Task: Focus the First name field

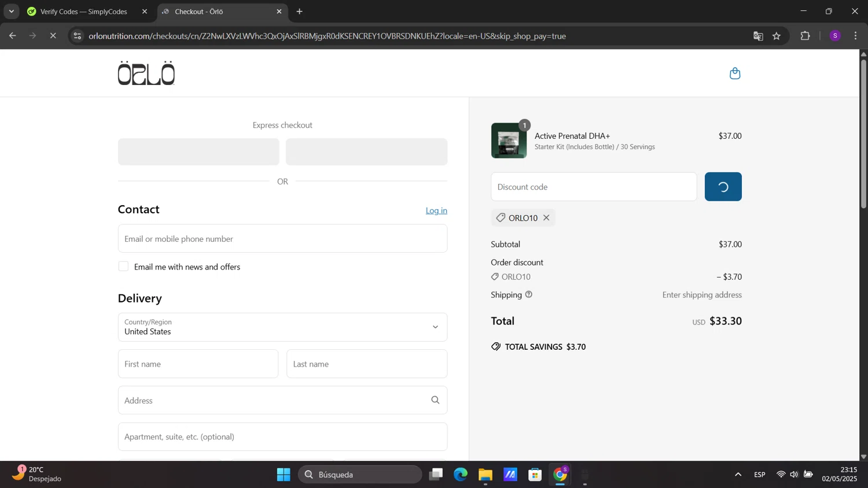Action: [198, 364]
